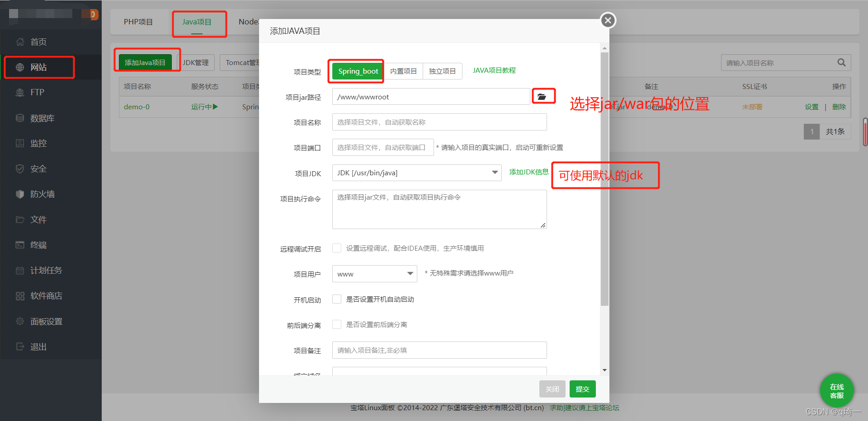Click the dialog scrollbar down arrow
Screen dimensions: 868x421
(x=605, y=370)
